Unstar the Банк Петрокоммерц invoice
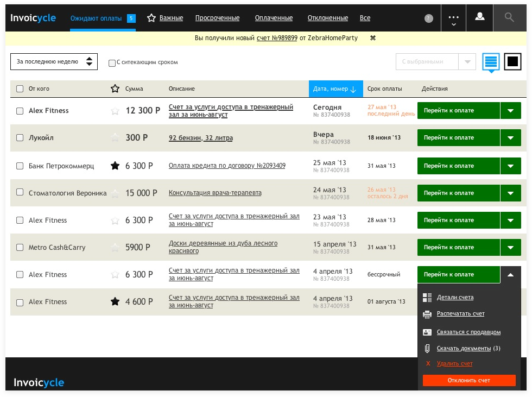 [x=115, y=166]
